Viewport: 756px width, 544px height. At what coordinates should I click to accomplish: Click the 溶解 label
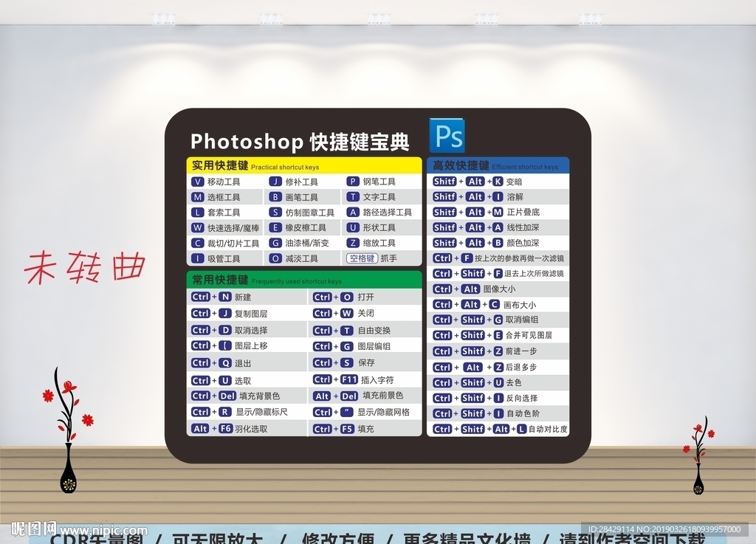pyautogui.click(x=515, y=197)
